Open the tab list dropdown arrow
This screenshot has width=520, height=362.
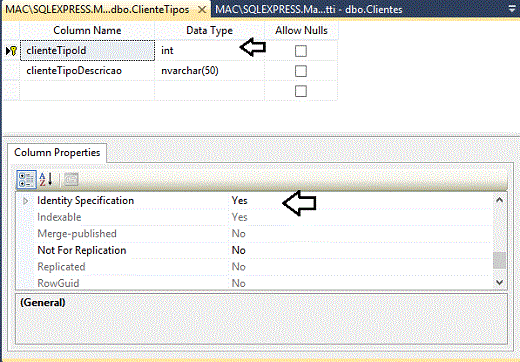pyautogui.click(x=512, y=9)
